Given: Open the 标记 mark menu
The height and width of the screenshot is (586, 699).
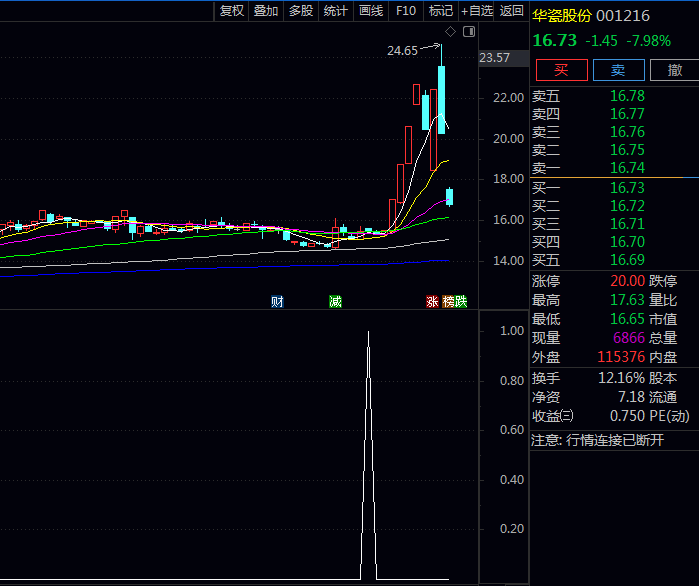Looking at the screenshot, I should point(440,11).
